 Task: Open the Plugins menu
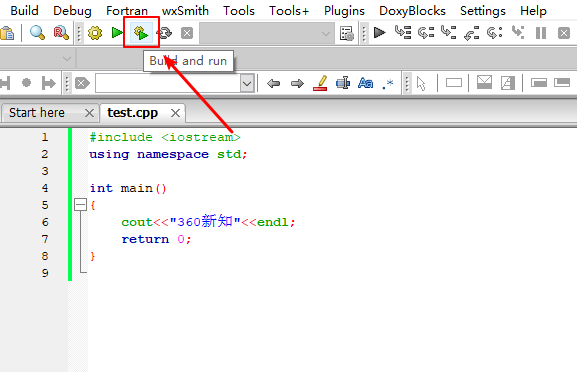coord(344,11)
